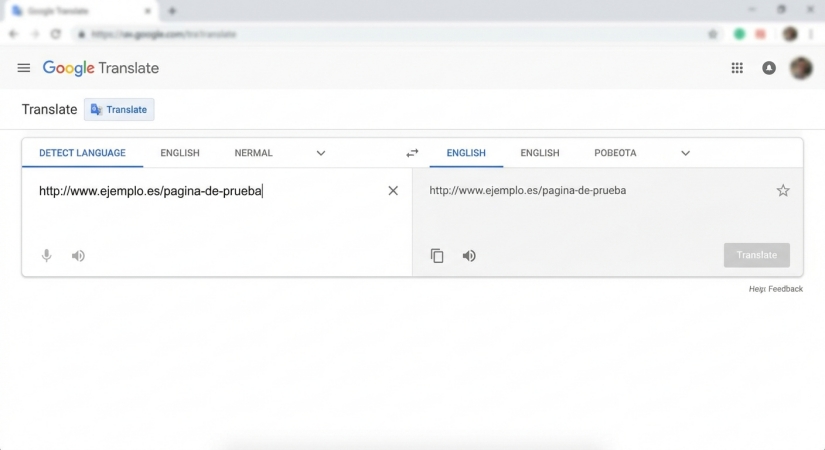Image resolution: width=825 pixels, height=450 pixels.
Task: Open the notifications bell
Action: coord(769,68)
